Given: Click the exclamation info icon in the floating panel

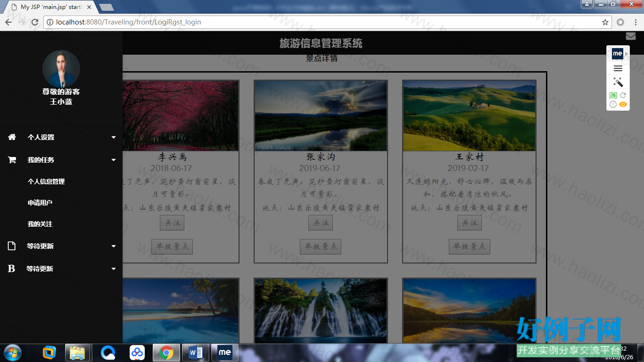Looking at the screenshot, I should [613, 105].
